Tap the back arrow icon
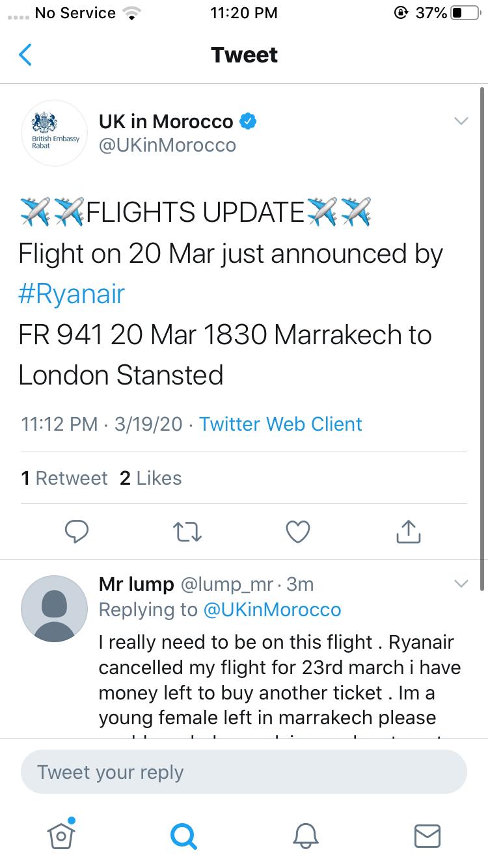 25,55
